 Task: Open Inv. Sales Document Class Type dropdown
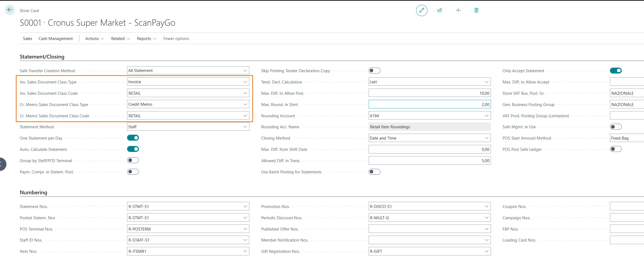pyautogui.click(x=245, y=82)
